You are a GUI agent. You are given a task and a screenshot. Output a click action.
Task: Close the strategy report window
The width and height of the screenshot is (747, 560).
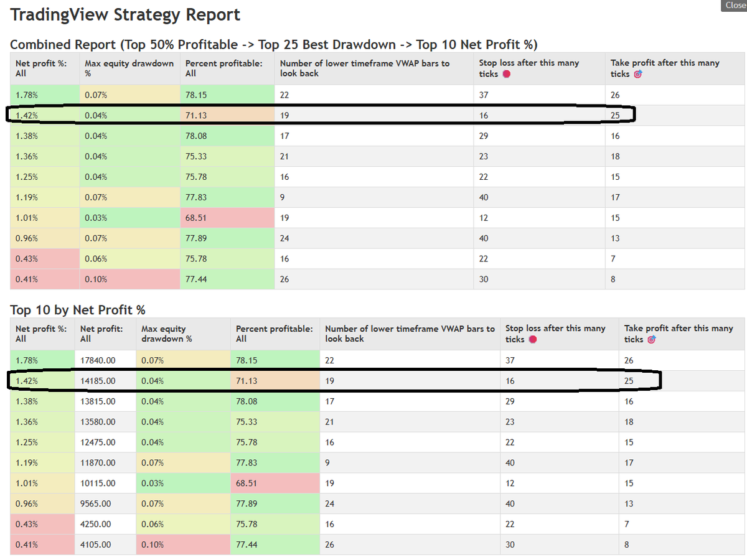[735, 5]
